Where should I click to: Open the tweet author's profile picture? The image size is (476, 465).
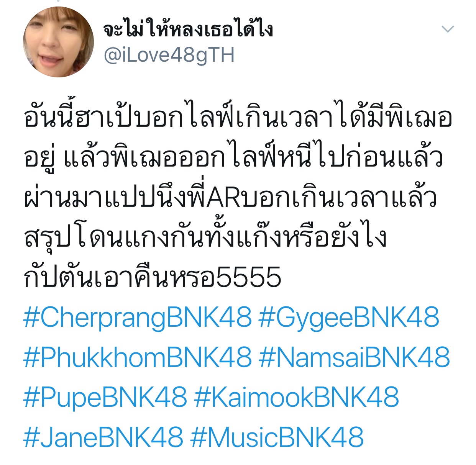coord(58,42)
